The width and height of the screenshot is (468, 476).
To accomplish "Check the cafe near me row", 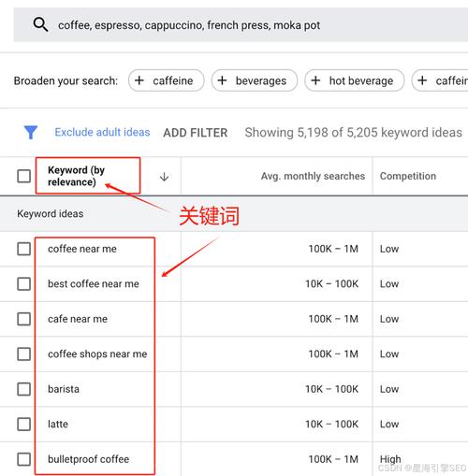I will 24,319.
